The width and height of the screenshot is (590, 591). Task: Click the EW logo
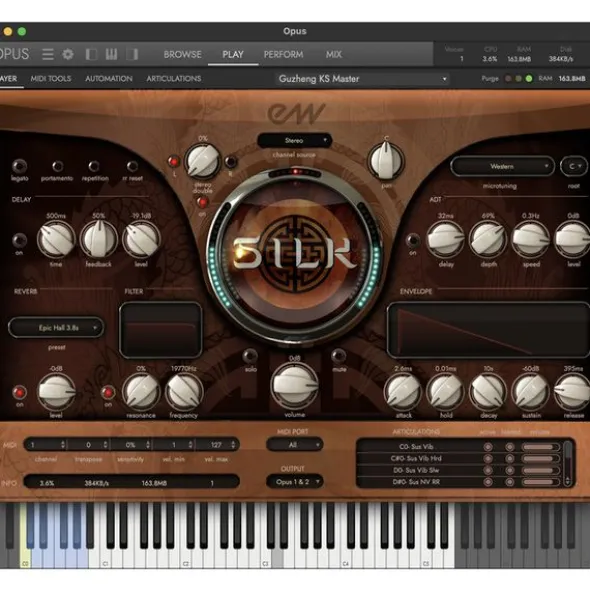click(x=296, y=113)
